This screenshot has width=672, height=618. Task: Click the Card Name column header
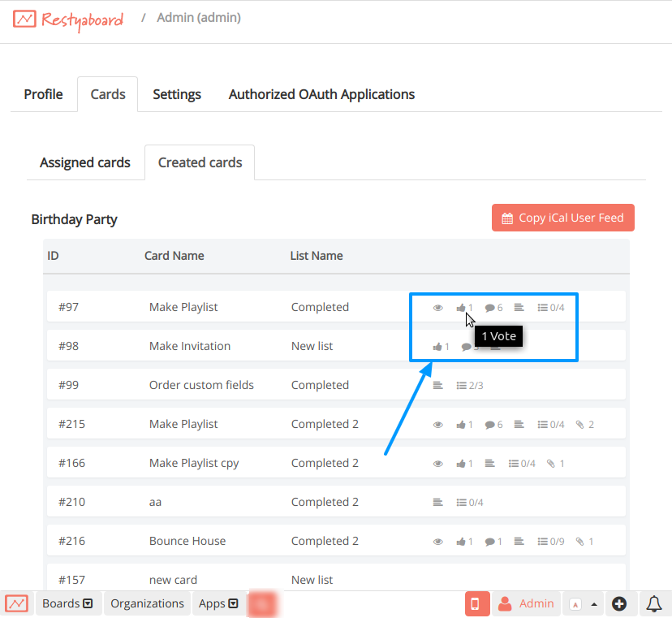pos(174,256)
